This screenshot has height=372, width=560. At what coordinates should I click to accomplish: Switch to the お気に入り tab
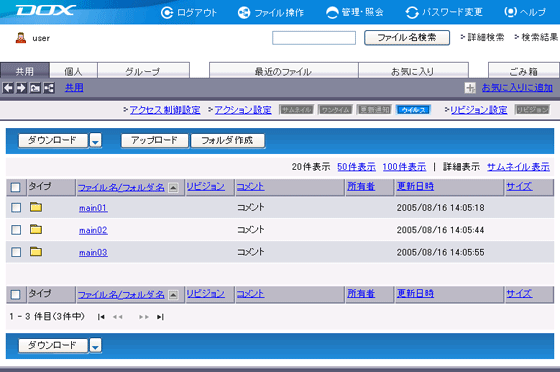(x=413, y=71)
